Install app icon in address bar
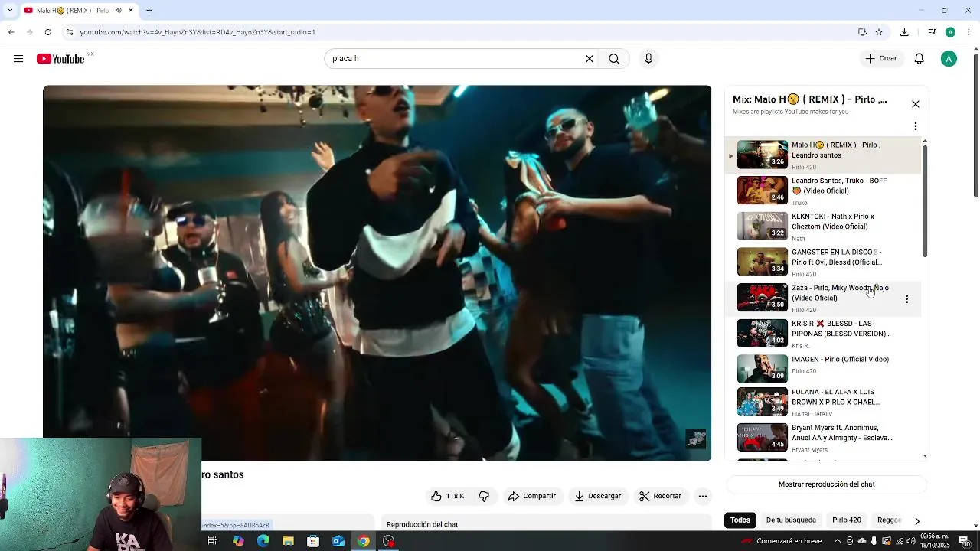The image size is (980, 551). 862,32
